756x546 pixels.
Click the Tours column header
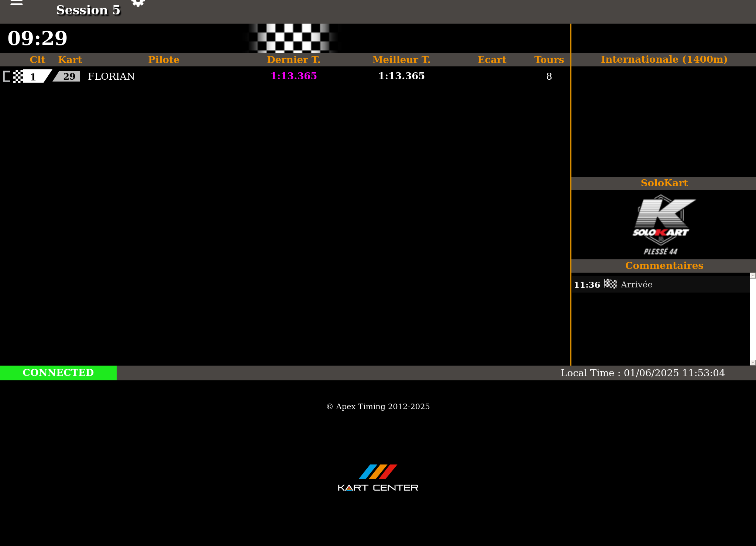pyautogui.click(x=549, y=60)
